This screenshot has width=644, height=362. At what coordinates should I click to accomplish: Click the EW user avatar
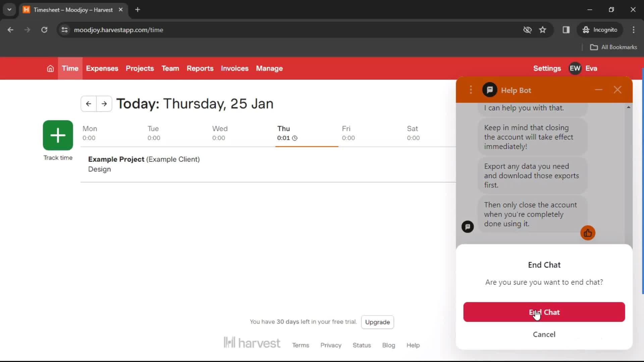tap(575, 68)
